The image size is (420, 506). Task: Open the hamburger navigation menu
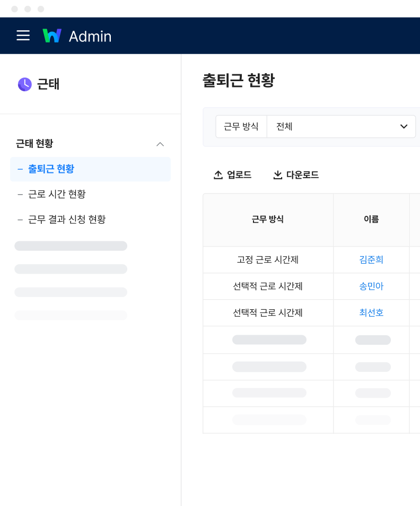(x=23, y=36)
